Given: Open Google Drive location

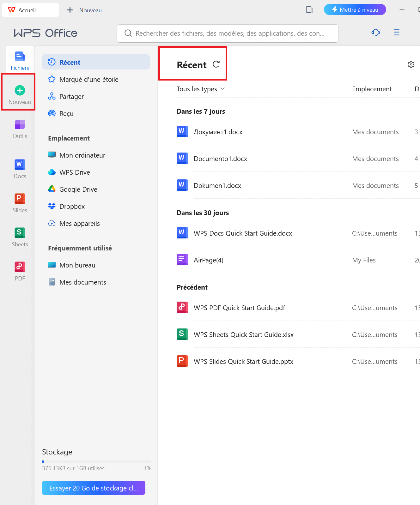Looking at the screenshot, I should [78, 189].
